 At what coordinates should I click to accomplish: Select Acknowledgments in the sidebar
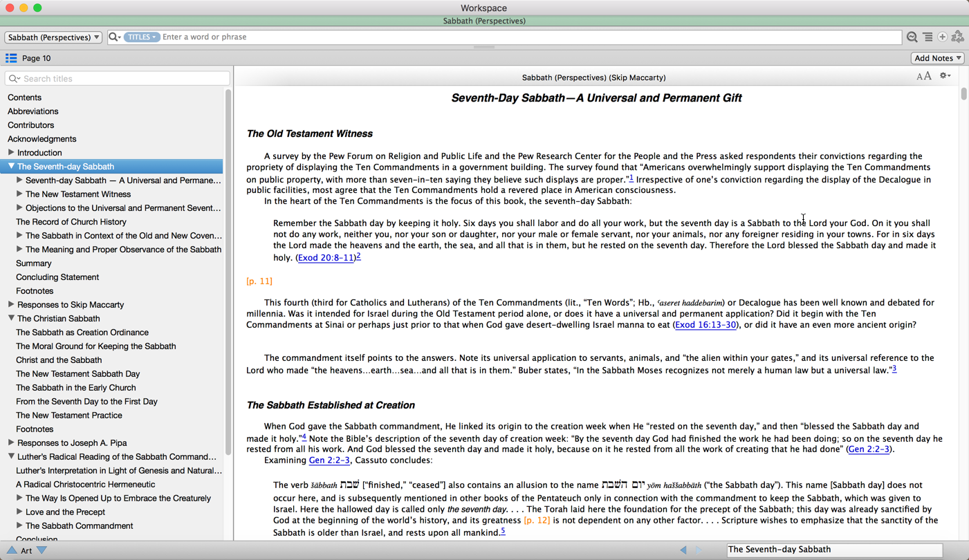pyautogui.click(x=41, y=139)
